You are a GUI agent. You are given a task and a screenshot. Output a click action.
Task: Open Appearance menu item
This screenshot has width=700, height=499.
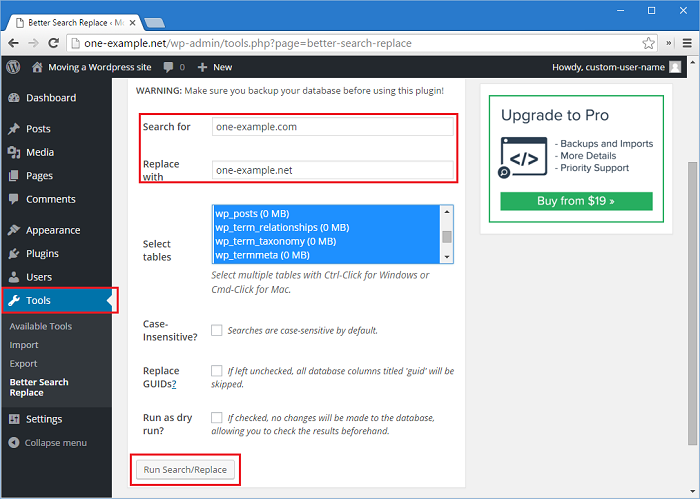(x=57, y=230)
